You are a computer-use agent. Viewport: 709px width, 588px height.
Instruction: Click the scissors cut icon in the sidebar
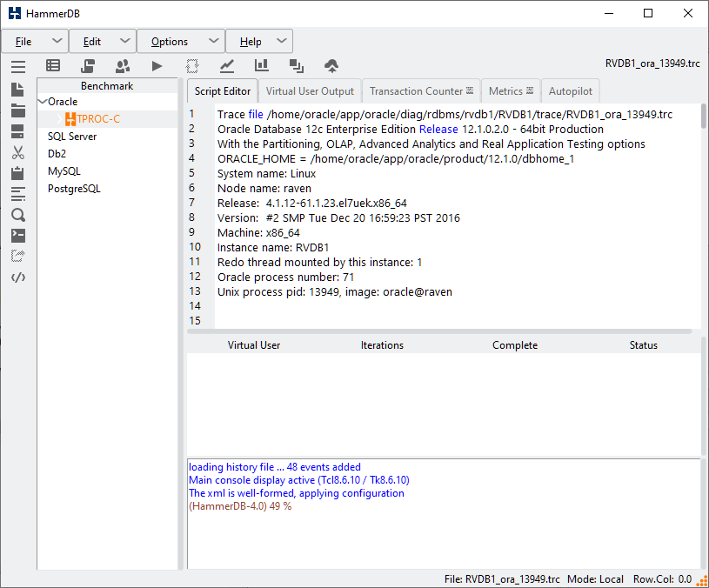point(18,152)
